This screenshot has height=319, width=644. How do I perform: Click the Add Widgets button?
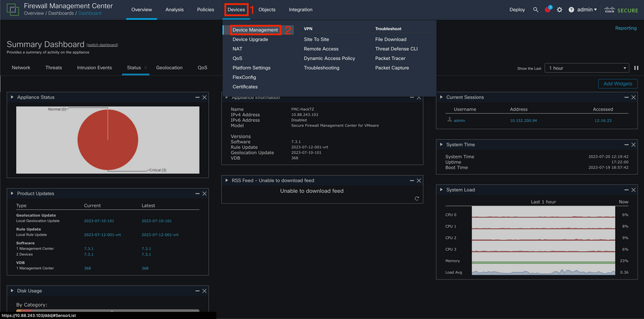(618, 84)
